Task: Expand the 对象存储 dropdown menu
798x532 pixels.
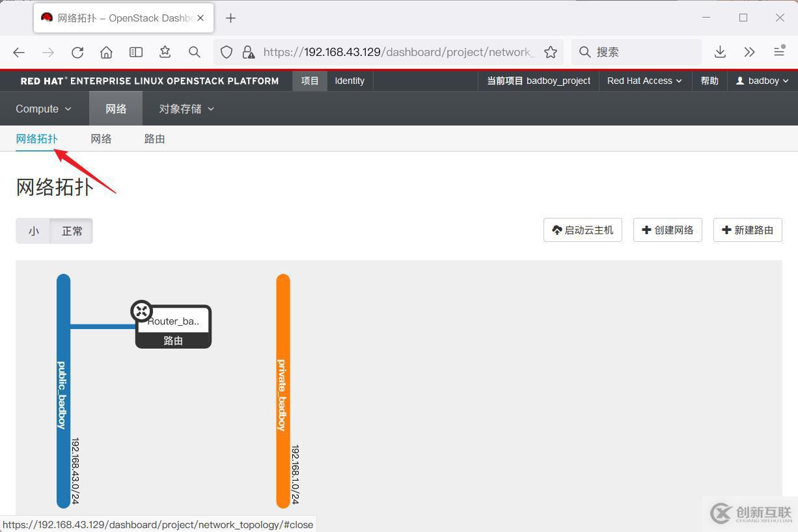Action: pyautogui.click(x=186, y=109)
